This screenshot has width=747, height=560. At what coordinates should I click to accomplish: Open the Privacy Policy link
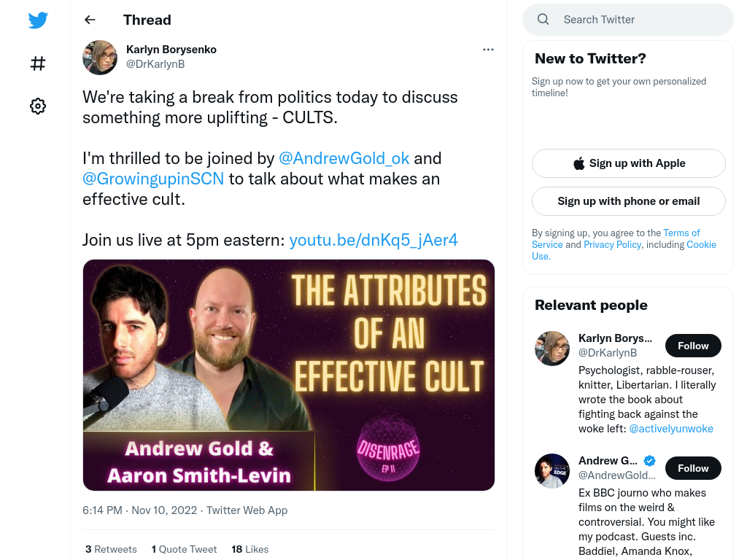[612, 244]
